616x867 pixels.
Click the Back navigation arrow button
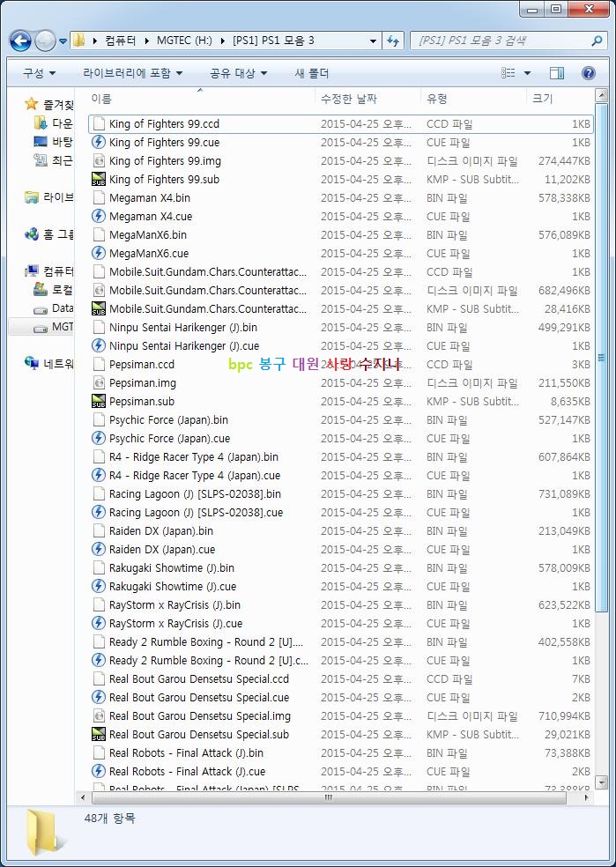pos(20,41)
